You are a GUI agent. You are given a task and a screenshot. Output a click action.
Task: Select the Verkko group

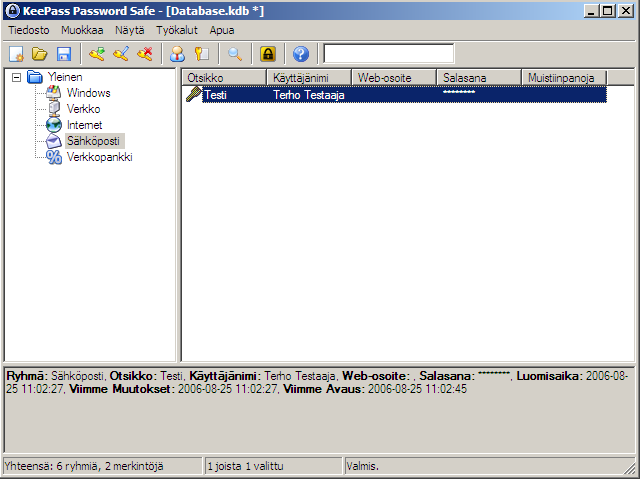[x=83, y=109]
